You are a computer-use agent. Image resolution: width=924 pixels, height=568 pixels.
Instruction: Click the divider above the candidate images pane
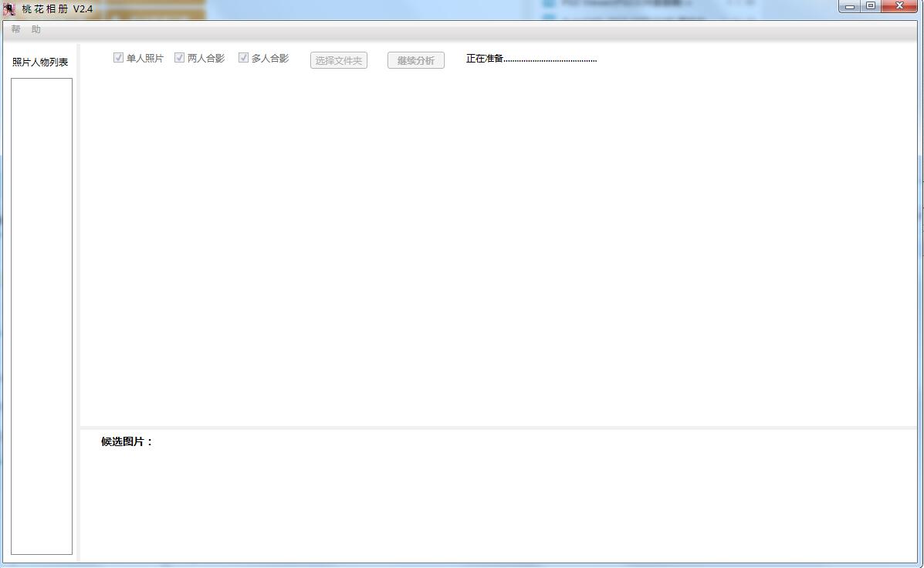coord(498,427)
